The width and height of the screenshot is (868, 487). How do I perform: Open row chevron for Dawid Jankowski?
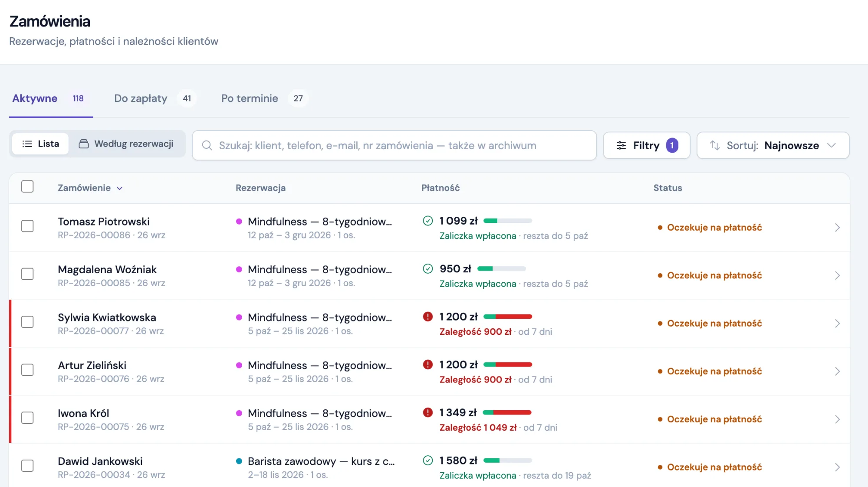tap(837, 467)
